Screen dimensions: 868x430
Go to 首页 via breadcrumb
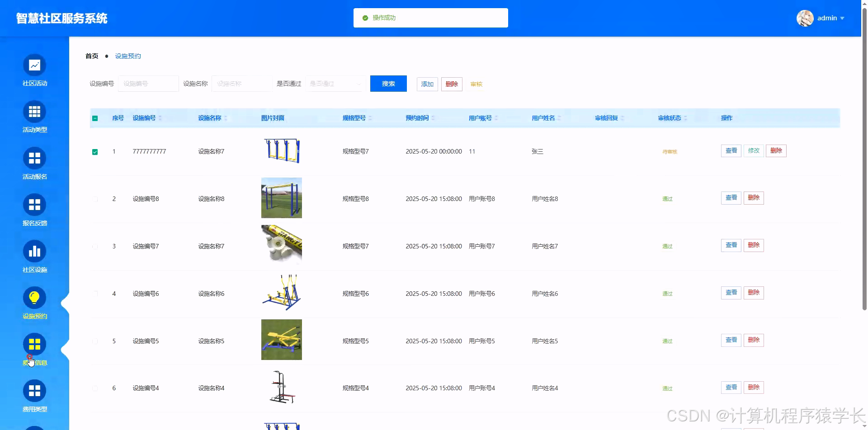91,56
